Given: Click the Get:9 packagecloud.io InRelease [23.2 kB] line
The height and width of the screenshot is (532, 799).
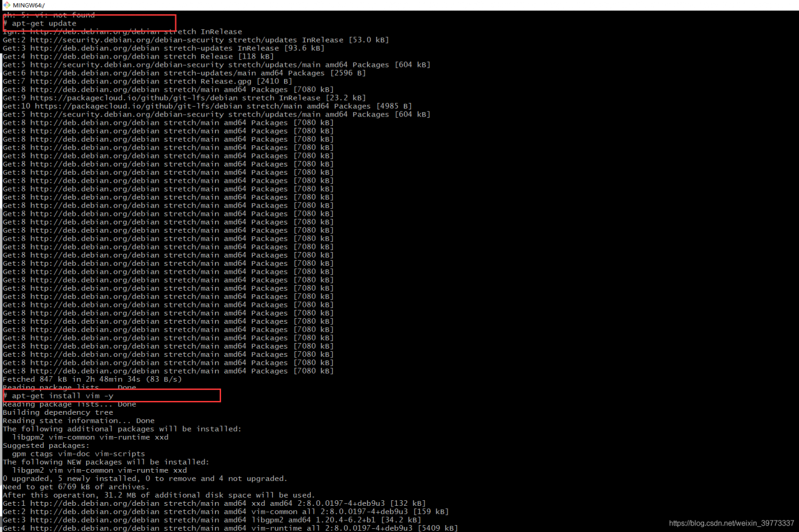Looking at the screenshot, I should [184, 98].
